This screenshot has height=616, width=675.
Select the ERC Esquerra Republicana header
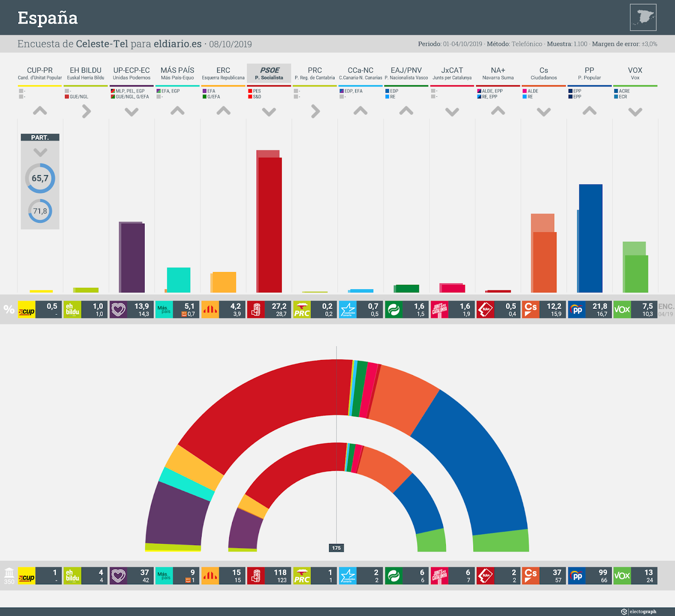pyautogui.click(x=223, y=73)
